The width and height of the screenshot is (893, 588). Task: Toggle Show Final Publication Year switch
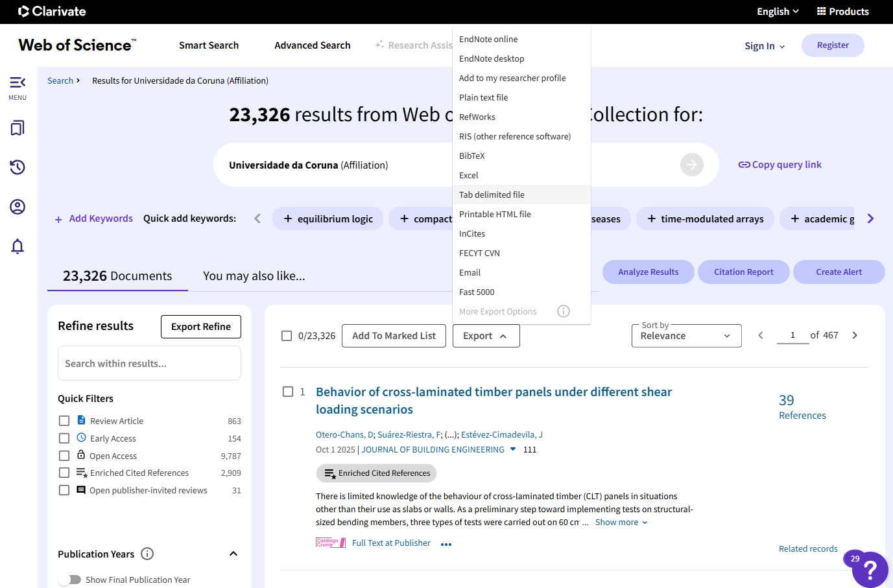click(x=69, y=580)
